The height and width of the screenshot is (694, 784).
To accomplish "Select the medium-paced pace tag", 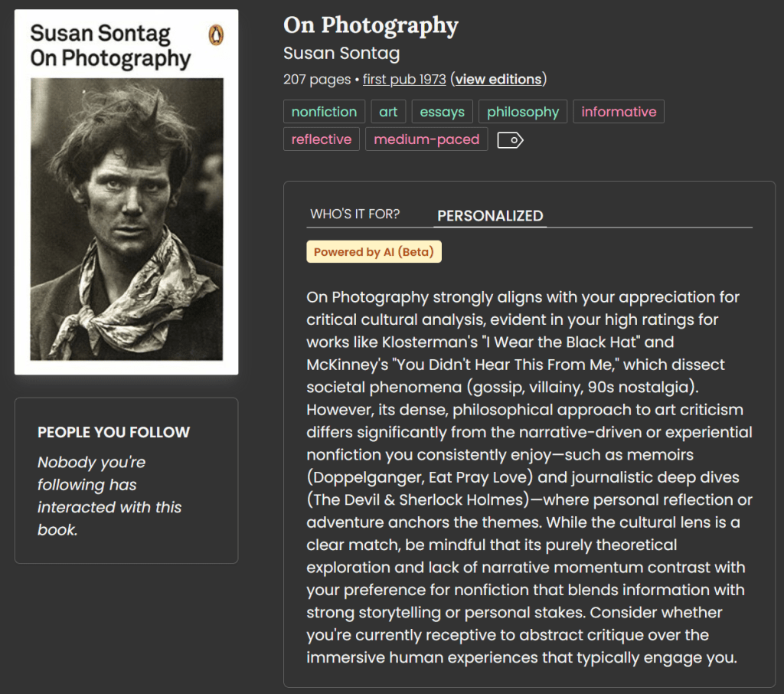I will [x=426, y=139].
